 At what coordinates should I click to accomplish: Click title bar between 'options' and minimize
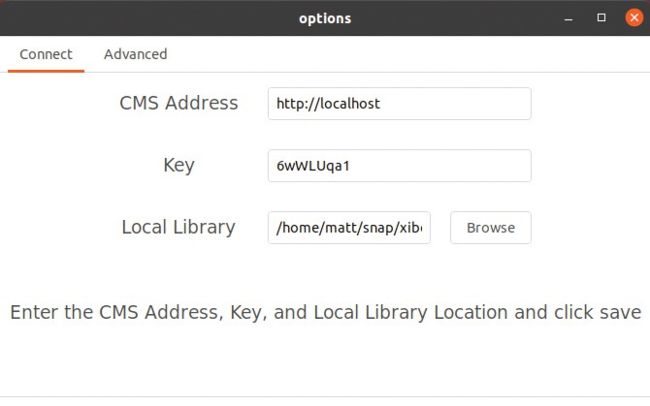pos(460,18)
